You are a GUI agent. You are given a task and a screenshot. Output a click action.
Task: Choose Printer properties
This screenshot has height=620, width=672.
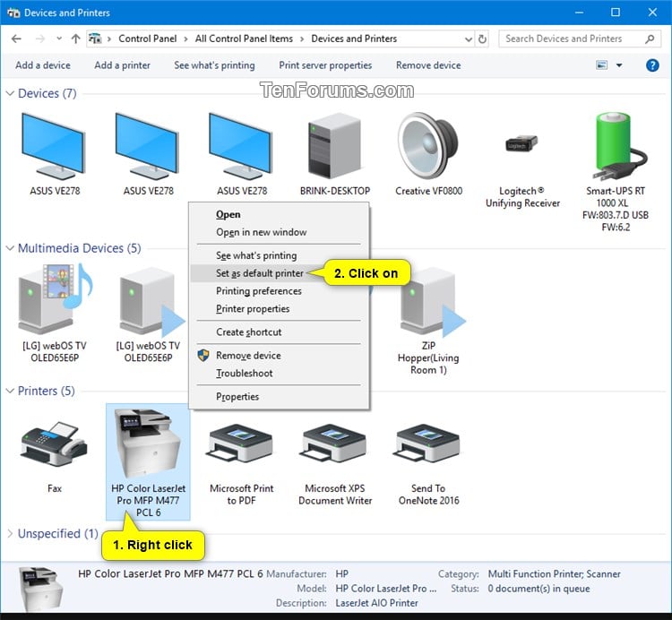pos(279,308)
